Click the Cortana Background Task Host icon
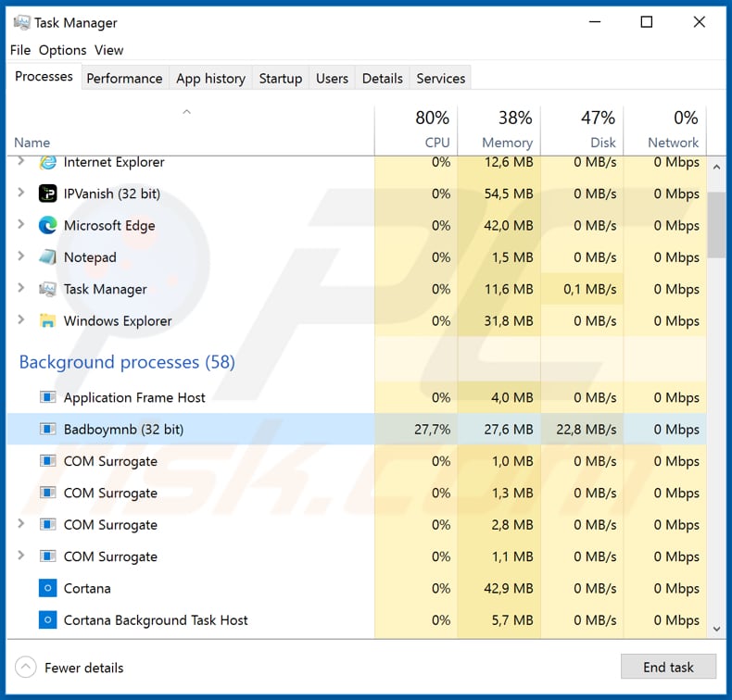The height and width of the screenshot is (700, 732). pyautogui.click(x=47, y=619)
